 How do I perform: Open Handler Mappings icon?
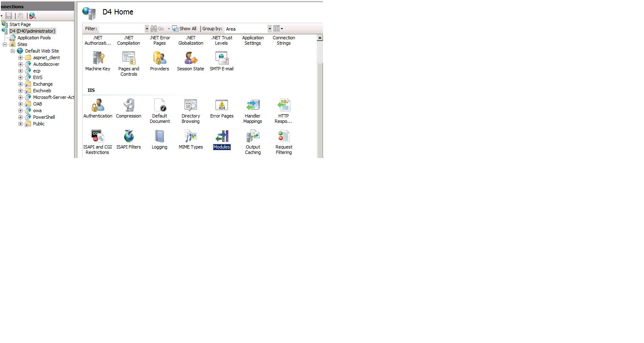pyautogui.click(x=253, y=106)
